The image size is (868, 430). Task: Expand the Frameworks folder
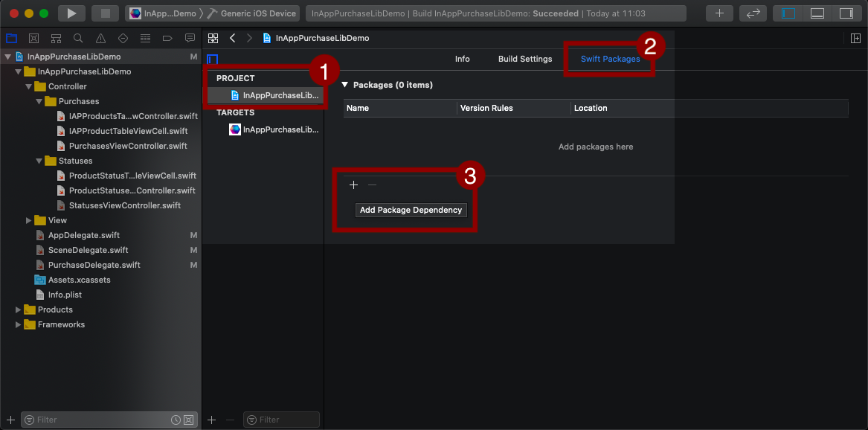tap(19, 325)
